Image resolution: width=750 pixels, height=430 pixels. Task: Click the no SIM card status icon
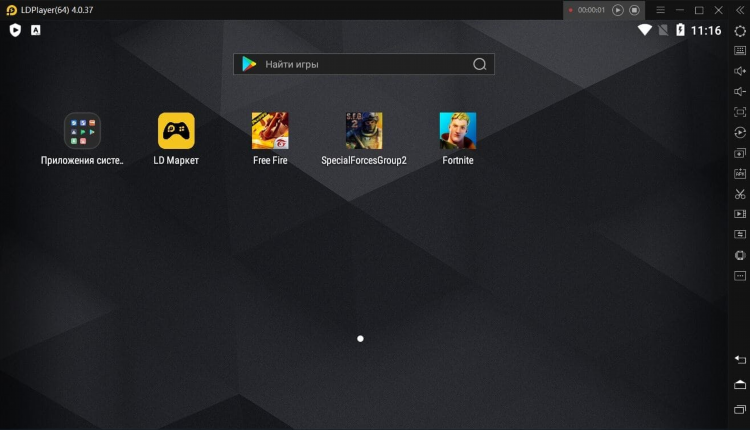click(x=663, y=30)
